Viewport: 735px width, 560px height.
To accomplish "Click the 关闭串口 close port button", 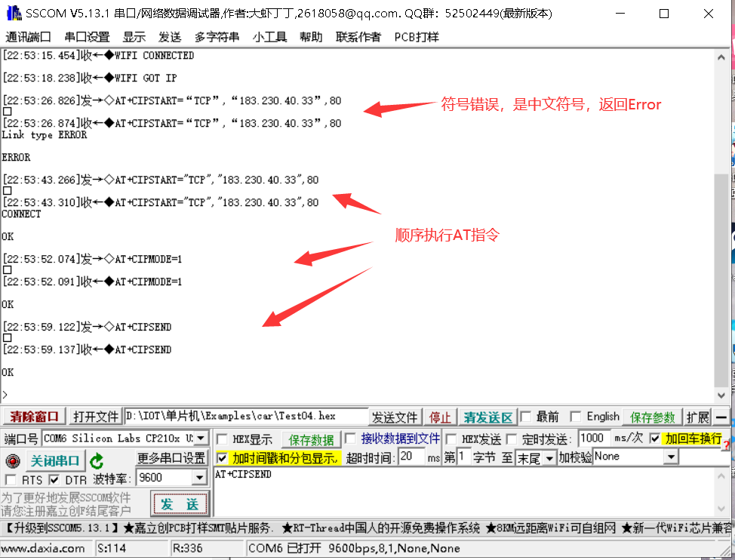I will click(x=54, y=460).
